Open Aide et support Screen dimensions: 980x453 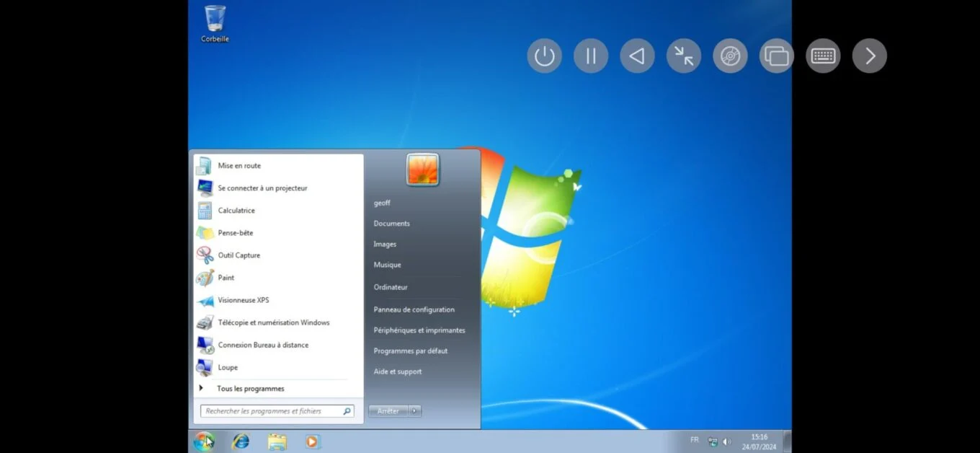coord(398,372)
